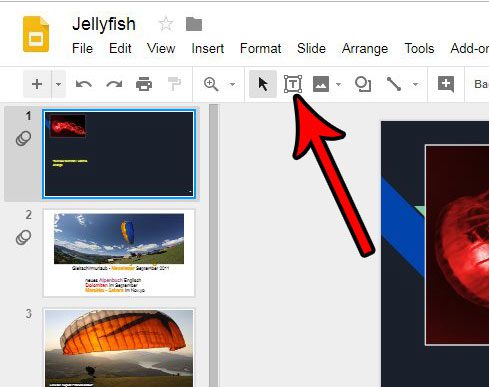Select the text box tool

293,84
